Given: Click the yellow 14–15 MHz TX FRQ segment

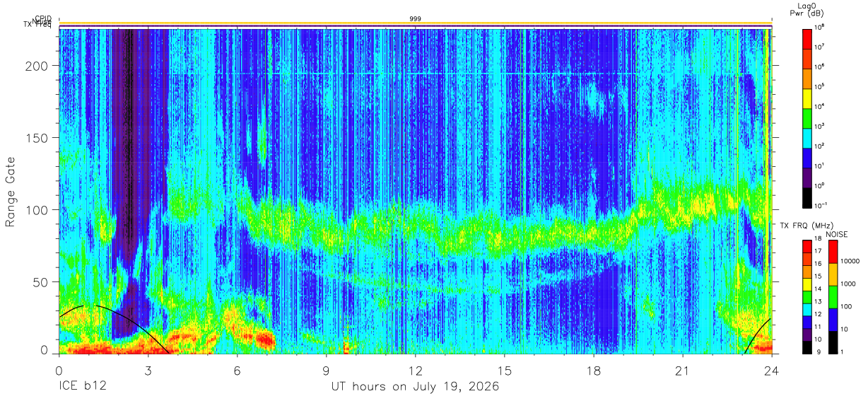Looking at the screenshot, I should (807, 284).
